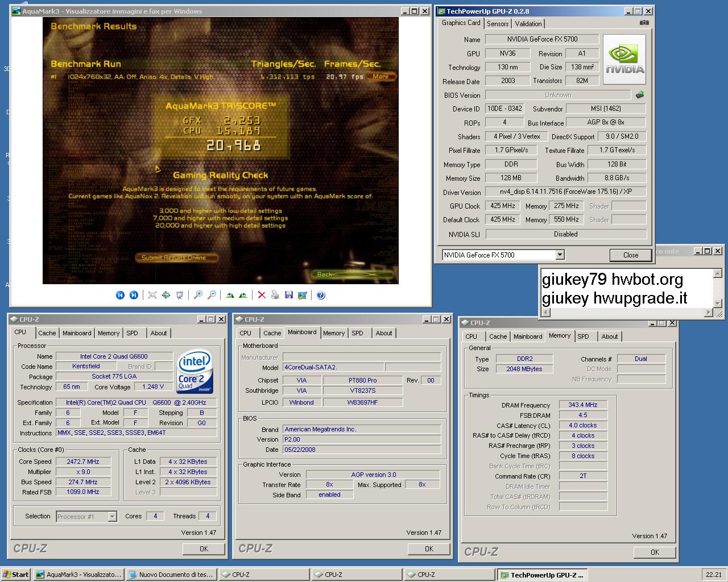Save image copy with floppy icon

[x=289, y=295]
